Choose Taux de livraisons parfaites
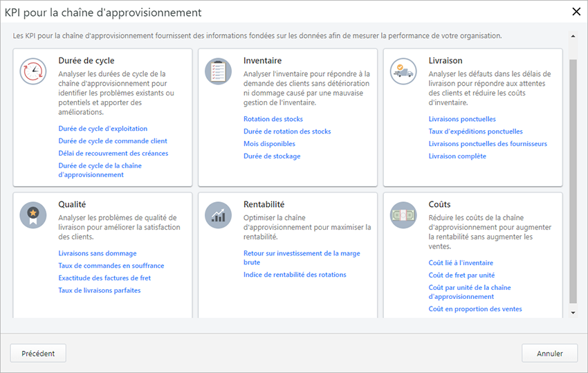Screen dimensions: 588x373 coord(99,291)
